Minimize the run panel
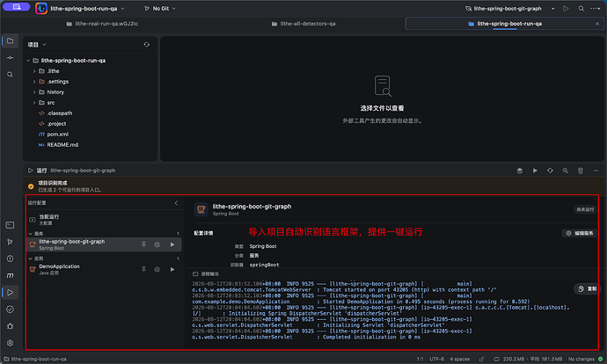The height and width of the screenshot is (364, 607). [x=596, y=171]
